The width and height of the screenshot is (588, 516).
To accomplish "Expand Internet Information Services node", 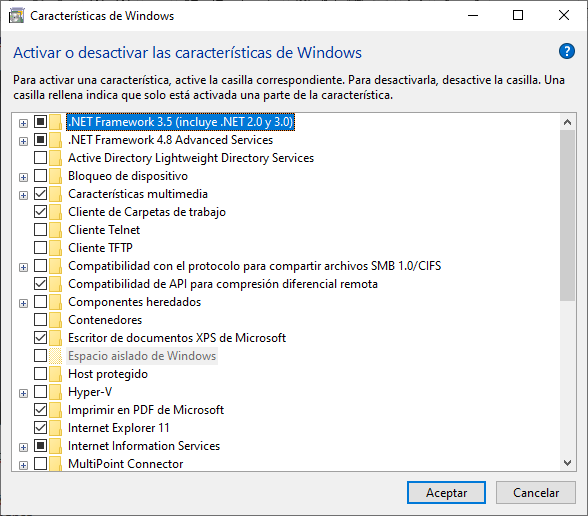I will (x=23, y=447).
